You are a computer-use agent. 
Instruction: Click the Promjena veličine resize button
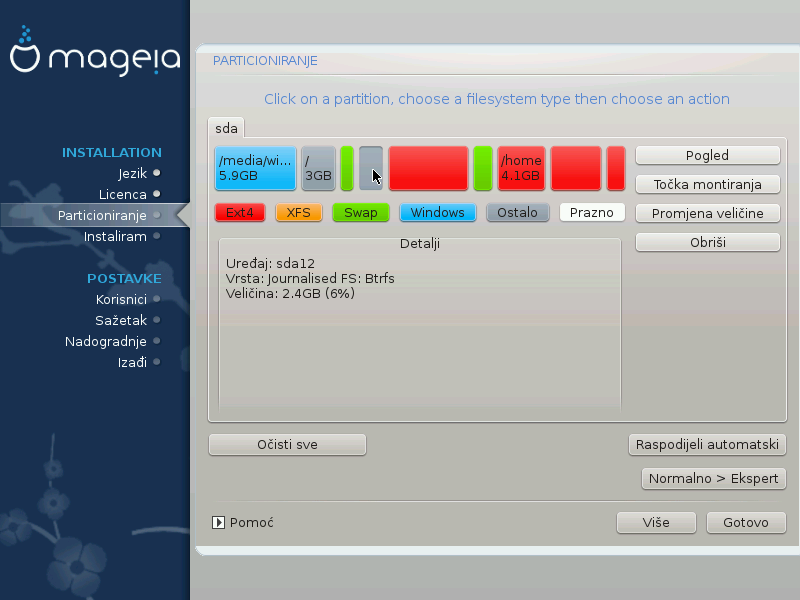pos(708,213)
